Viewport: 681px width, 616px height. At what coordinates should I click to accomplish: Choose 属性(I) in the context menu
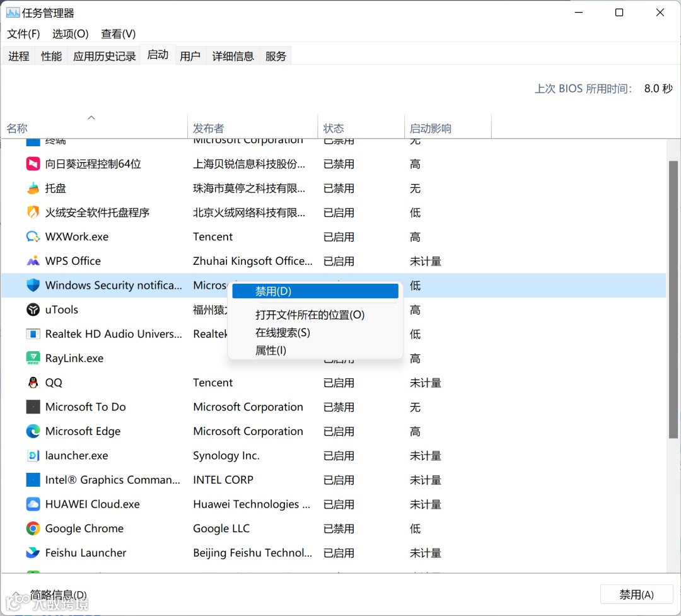point(271,350)
